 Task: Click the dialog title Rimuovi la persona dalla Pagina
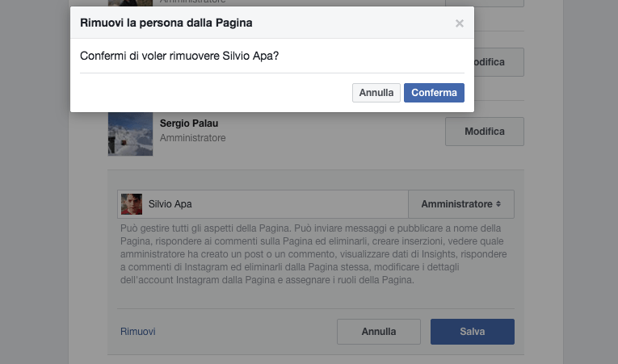[x=166, y=23]
